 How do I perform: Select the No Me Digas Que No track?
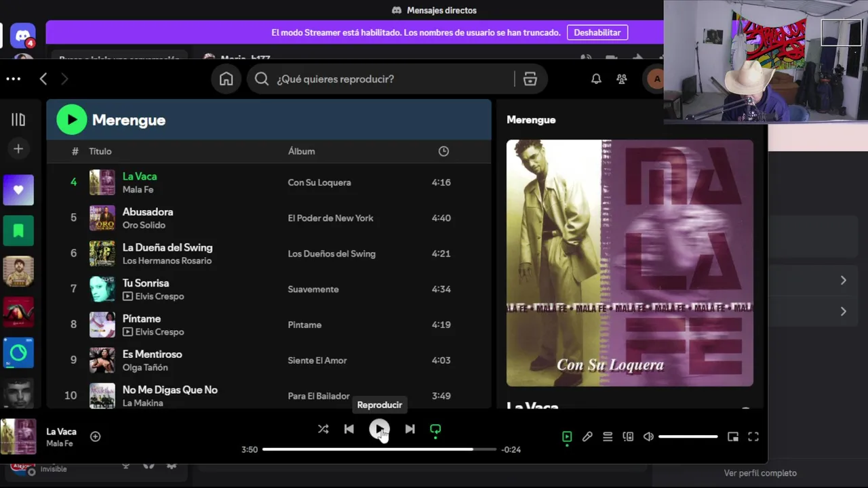coord(170,390)
